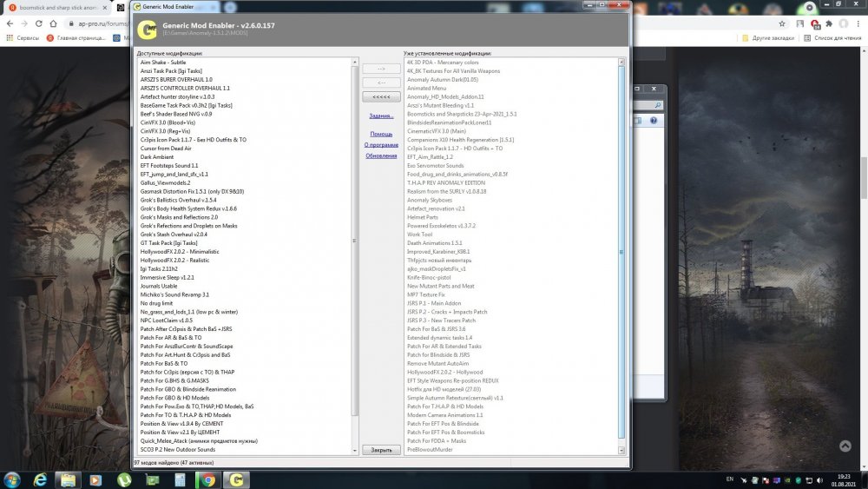868x489 pixels.
Task: Click the Закрыть (Close) button
Action: [x=381, y=450]
